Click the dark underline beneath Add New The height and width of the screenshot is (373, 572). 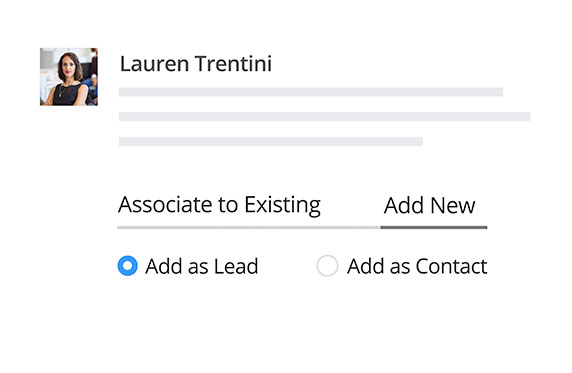(x=434, y=227)
